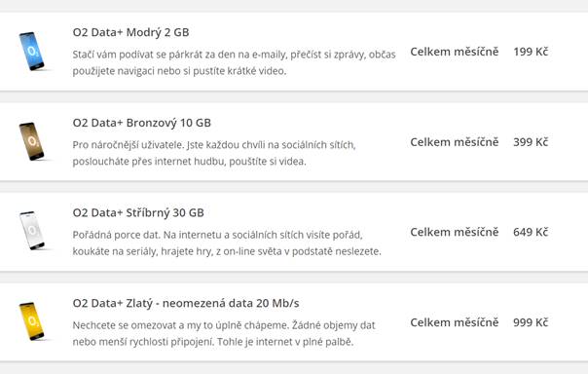
Task: Select the 199 Kč monthly price
Action: pos(531,52)
